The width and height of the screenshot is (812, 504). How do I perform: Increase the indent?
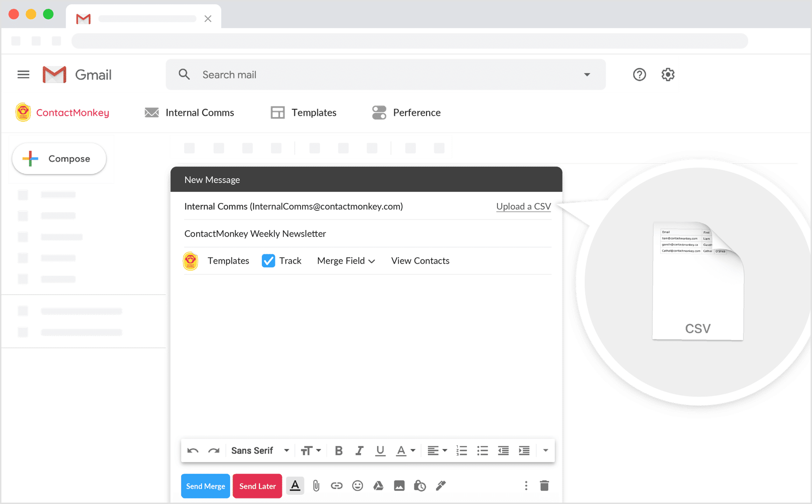(524, 450)
